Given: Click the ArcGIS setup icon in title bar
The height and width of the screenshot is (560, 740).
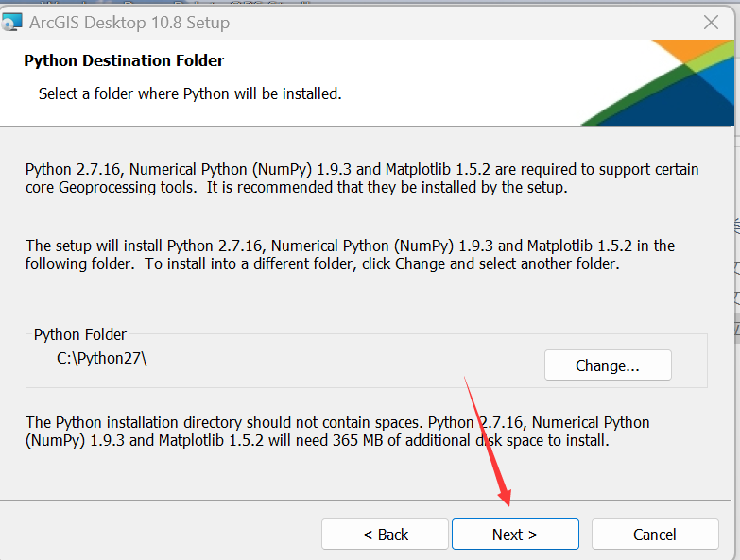Looking at the screenshot, I should pyautogui.click(x=12, y=22).
